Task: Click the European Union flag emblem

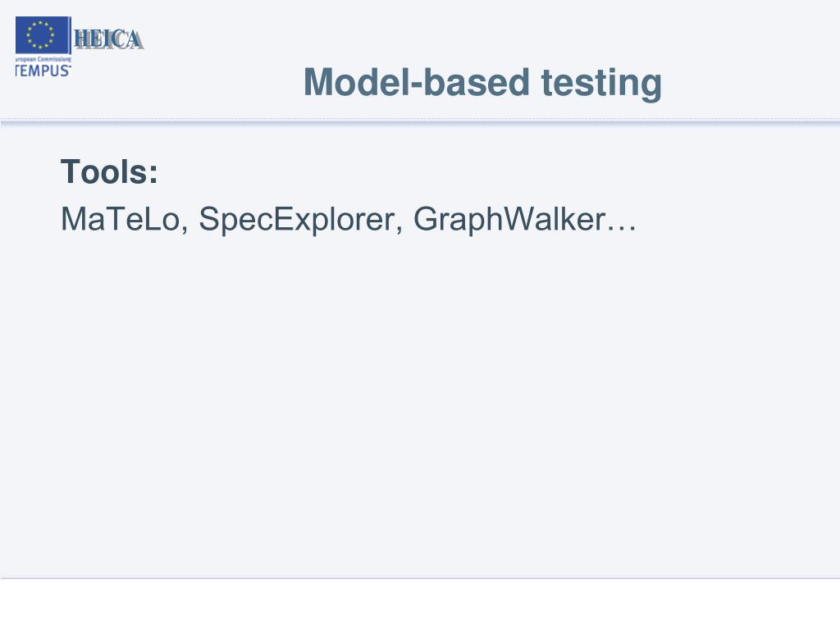Action: tap(41, 35)
